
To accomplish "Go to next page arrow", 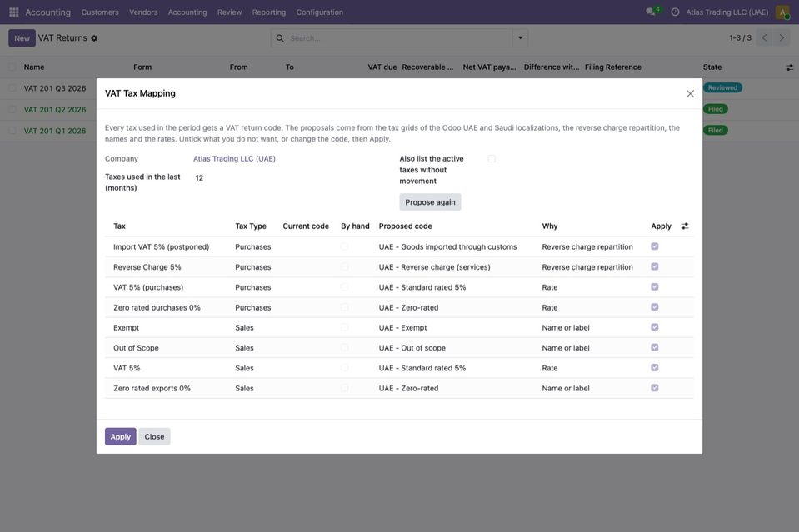I will tap(782, 37).
